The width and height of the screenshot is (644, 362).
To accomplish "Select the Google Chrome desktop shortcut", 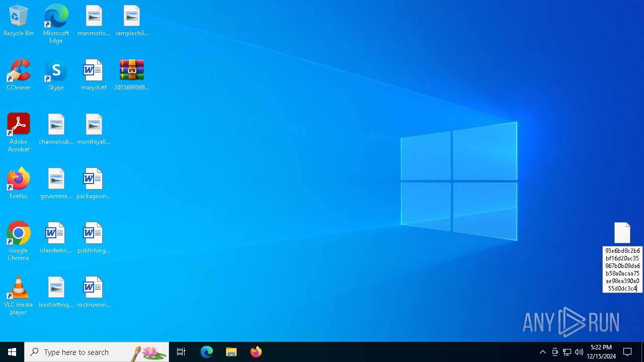I will (x=19, y=241).
